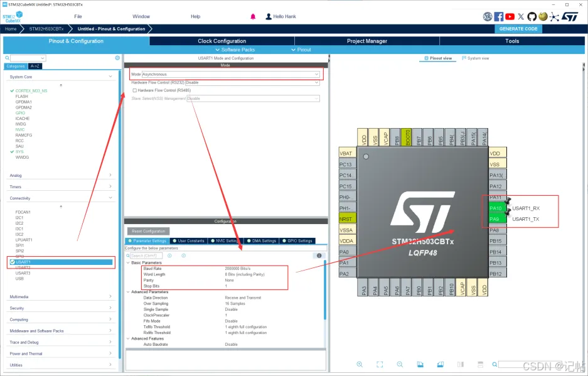Screen dimensions: 588x376
Task: Open the DMA Settings tab
Action: (x=262, y=241)
